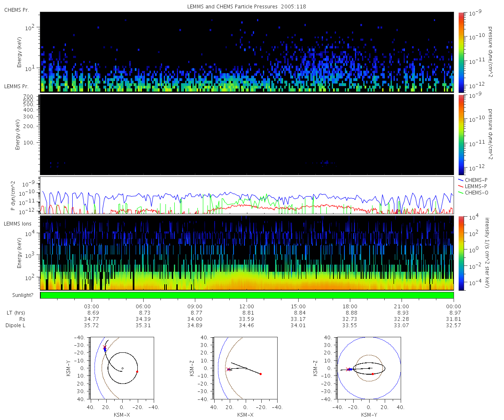Image resolution: width=504 pixels, height=420 pixels.
Task: Click the red marker in the KSM-X/KSM-Z plot
Action: click(261, 374)
